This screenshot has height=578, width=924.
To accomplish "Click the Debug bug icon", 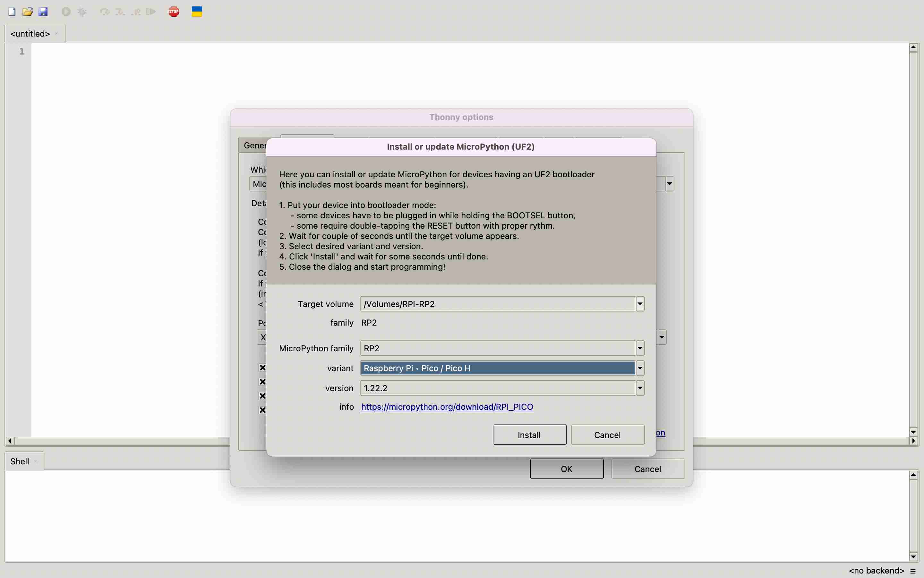I will [x=82, y=12].
